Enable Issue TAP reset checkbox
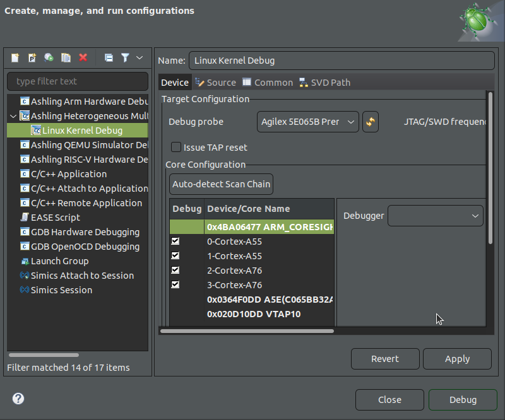 pos(177,148)
